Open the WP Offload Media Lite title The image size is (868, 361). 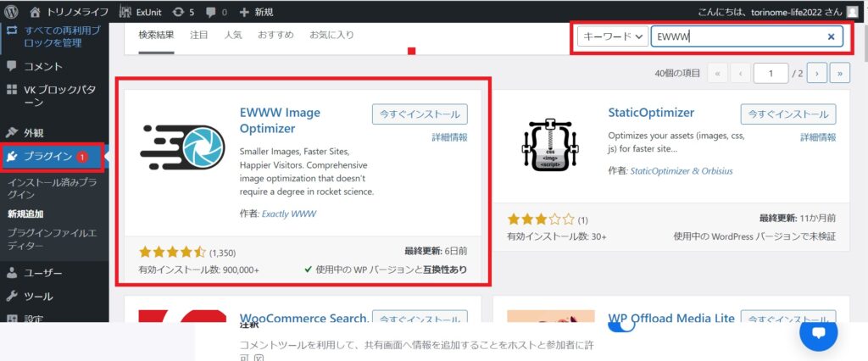point(671,319)
